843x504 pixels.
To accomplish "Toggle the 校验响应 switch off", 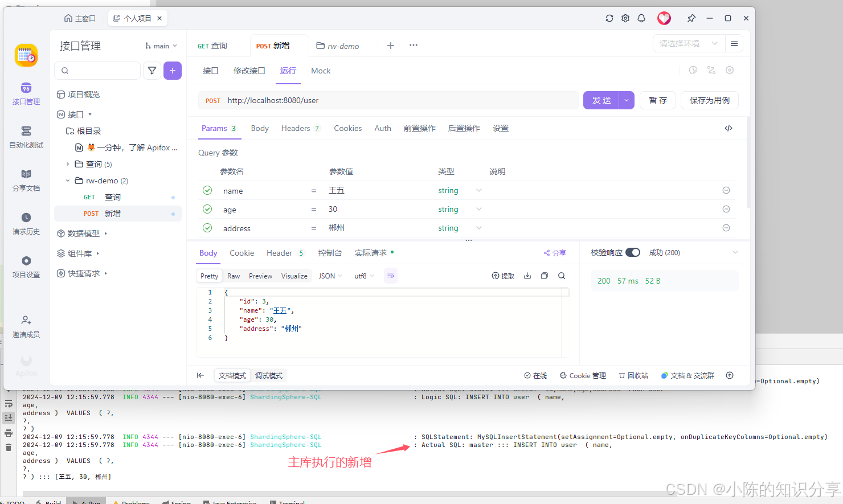I will pos(633,252).
